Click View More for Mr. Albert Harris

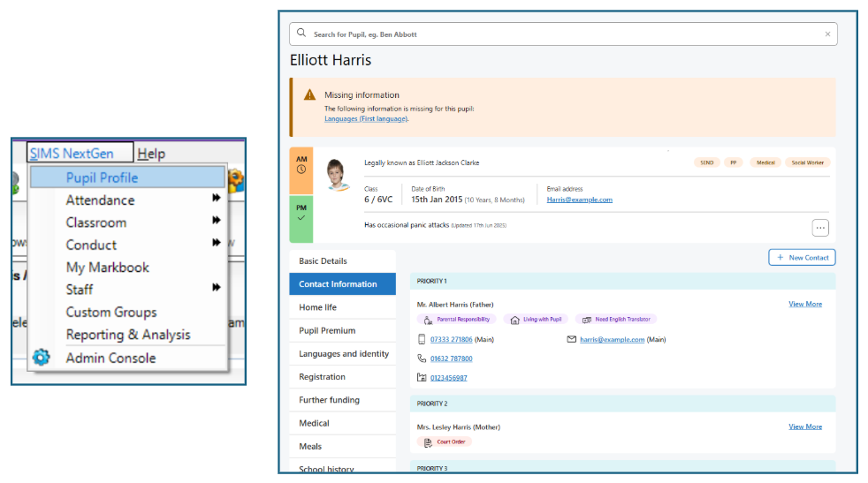click(804, 304)
